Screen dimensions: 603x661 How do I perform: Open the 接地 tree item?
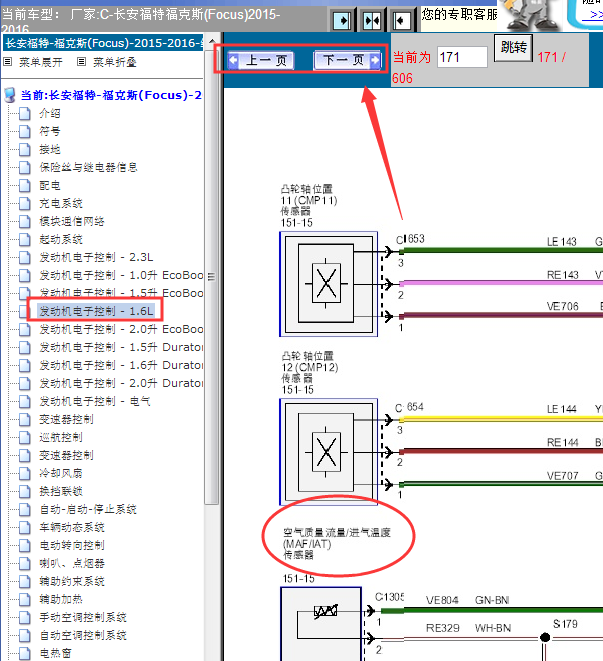[x=50, y=149]
